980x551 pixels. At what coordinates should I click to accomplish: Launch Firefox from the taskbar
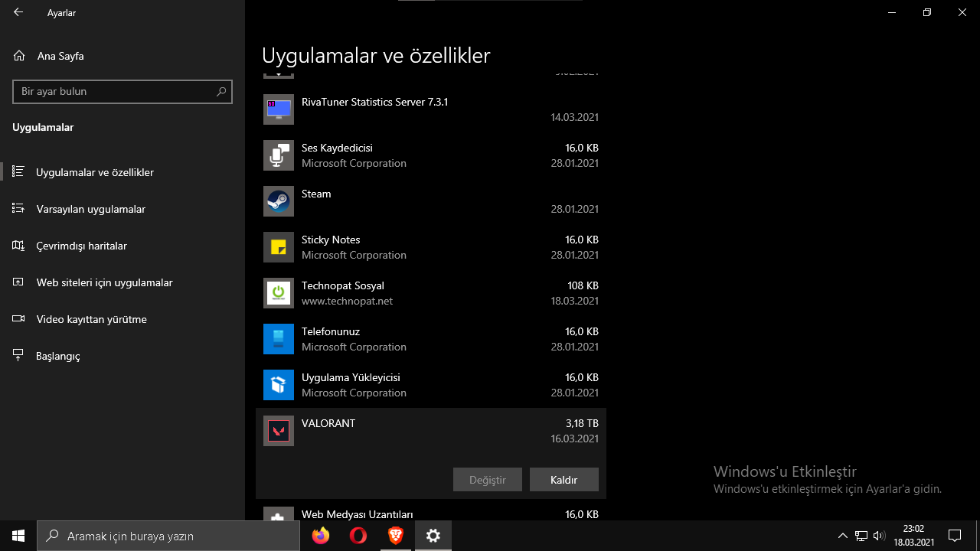(x=321, y=536)
